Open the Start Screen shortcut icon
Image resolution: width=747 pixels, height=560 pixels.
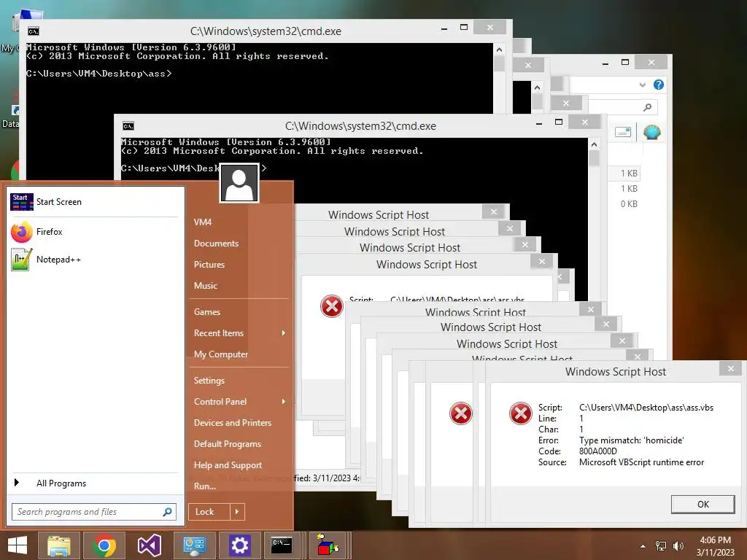point(22,202)
